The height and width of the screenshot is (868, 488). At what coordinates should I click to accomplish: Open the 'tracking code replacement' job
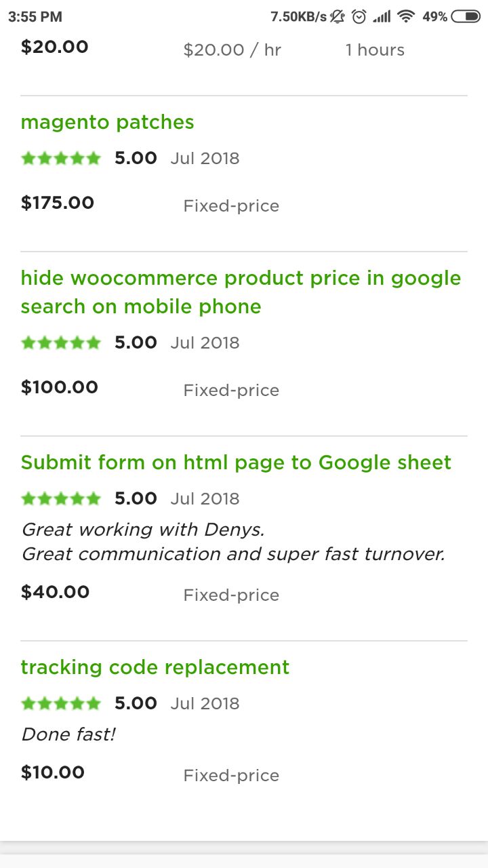[155, 667]
